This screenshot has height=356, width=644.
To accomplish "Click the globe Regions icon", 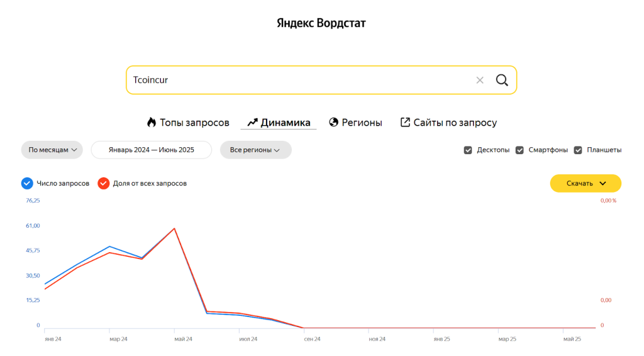I will pos(334,123).
